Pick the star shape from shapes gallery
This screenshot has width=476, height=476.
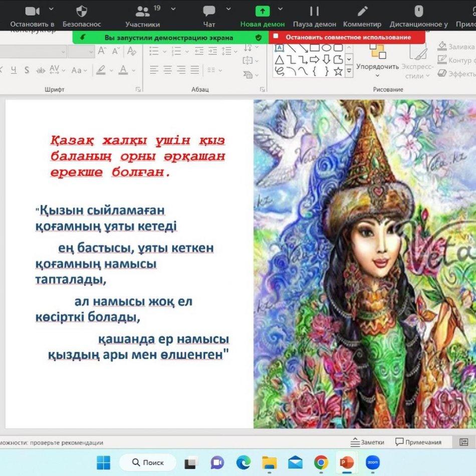[338, 71]
